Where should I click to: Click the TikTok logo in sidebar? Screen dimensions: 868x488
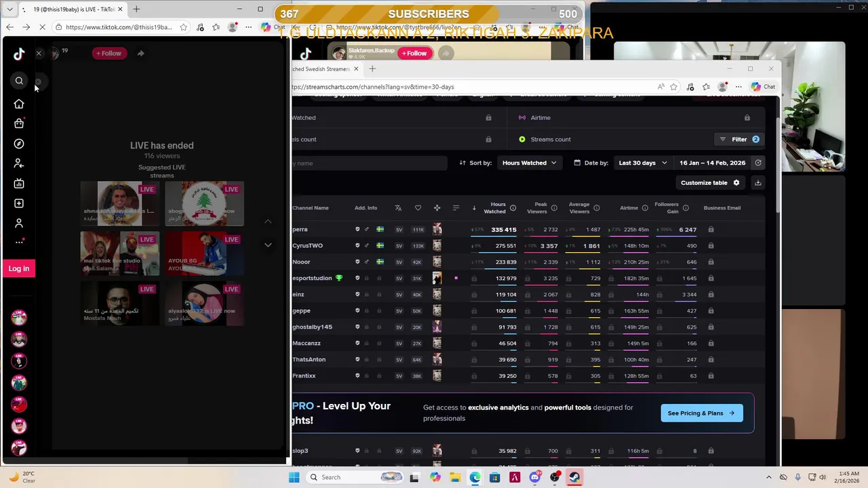tap(19, 54)
